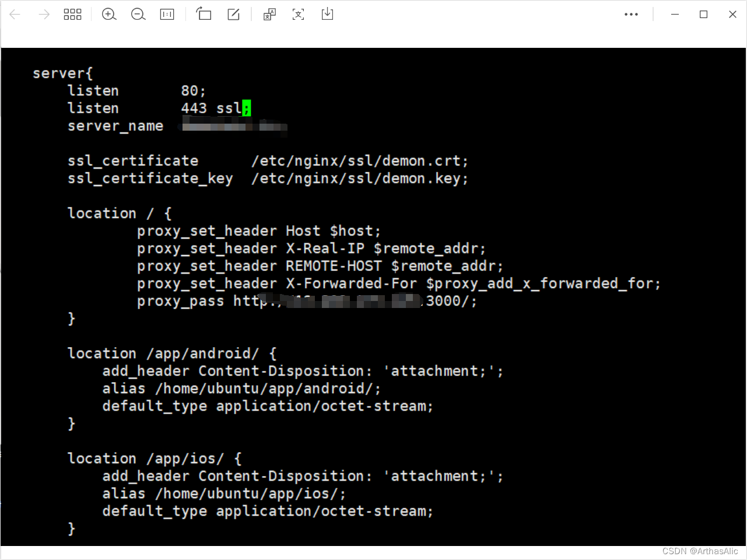
Task: Click 'location /app/android/ {' line
Action: click(172, 353)
